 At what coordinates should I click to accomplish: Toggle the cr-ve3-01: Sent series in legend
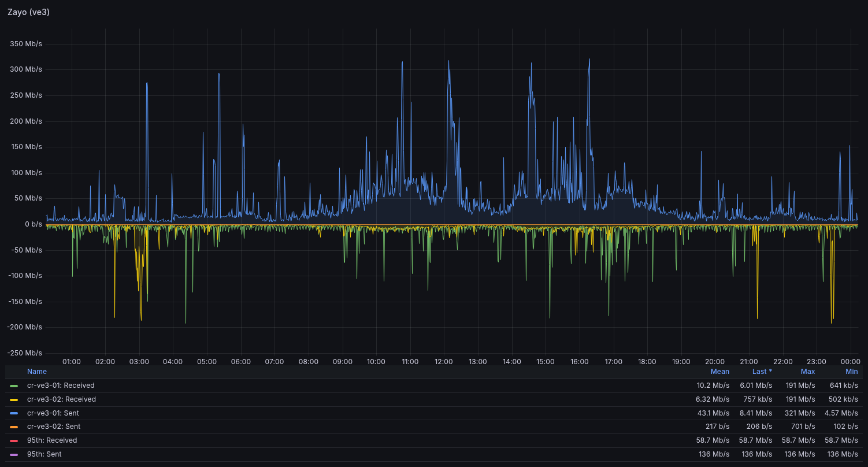(53, 413)
